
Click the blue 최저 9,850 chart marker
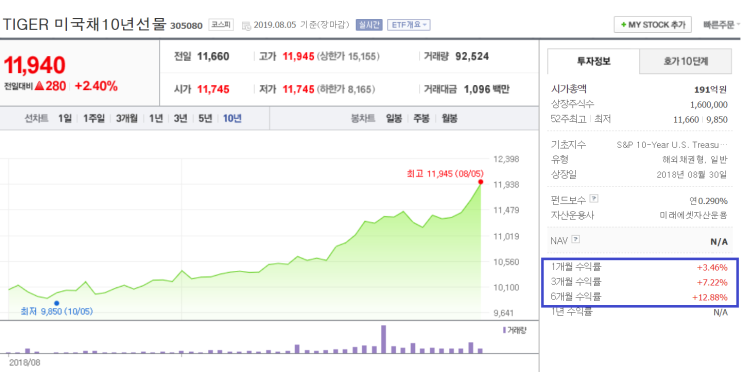pyautogui.click(x=56, y=303)
